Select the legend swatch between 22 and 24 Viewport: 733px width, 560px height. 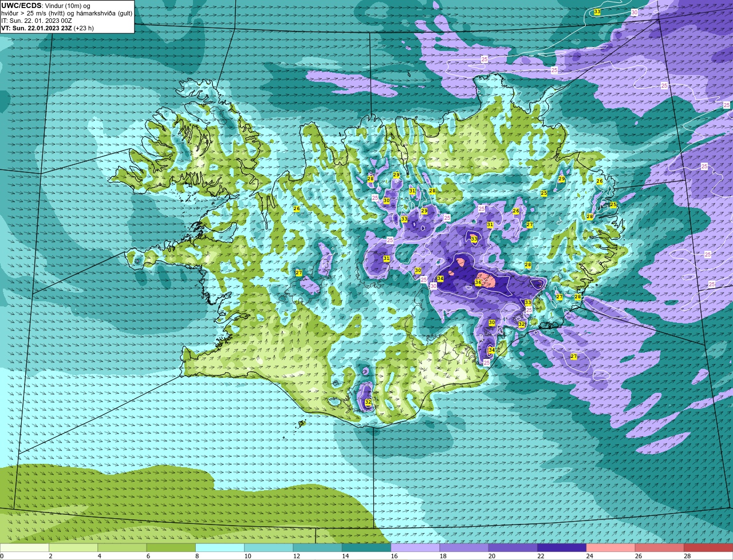click(x=562, y=548)
